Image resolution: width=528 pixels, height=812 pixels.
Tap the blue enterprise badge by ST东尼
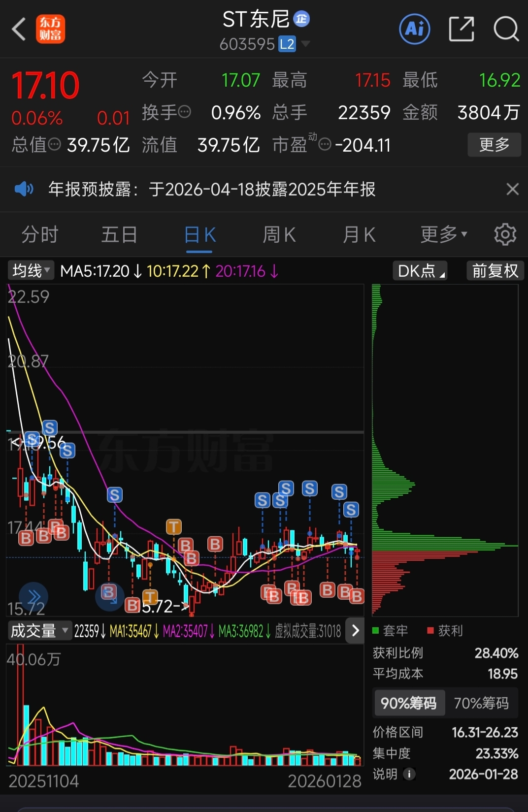click(x=301, y=19)
